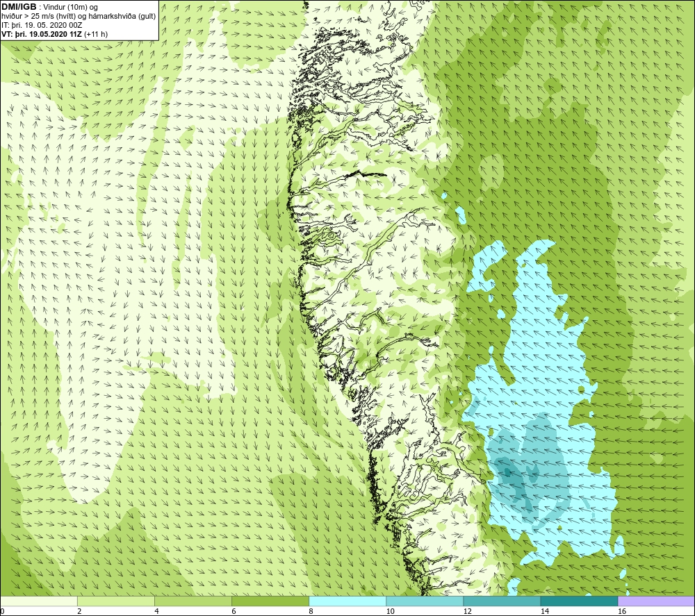
Task: Click the 'IT: þri. 19. 05. 2020 00Z' line
Action: (x=42, y=25)
